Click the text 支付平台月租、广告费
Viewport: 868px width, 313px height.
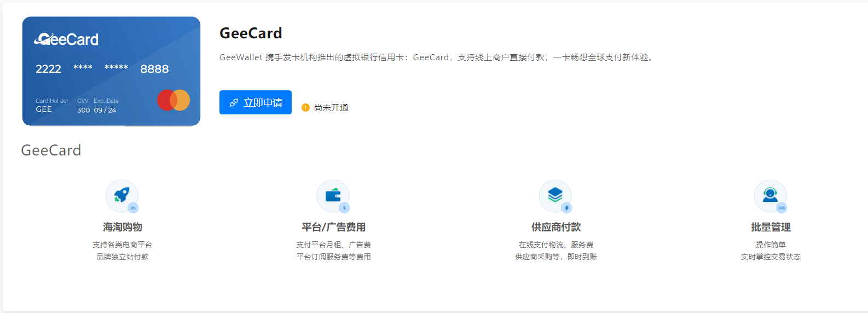[x=334, y=245]
